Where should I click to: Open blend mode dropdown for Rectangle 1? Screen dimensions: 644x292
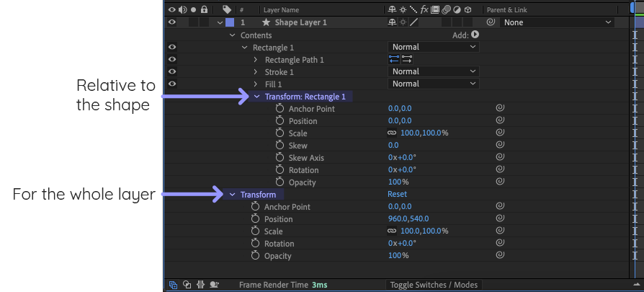click(x=433, y=47)
